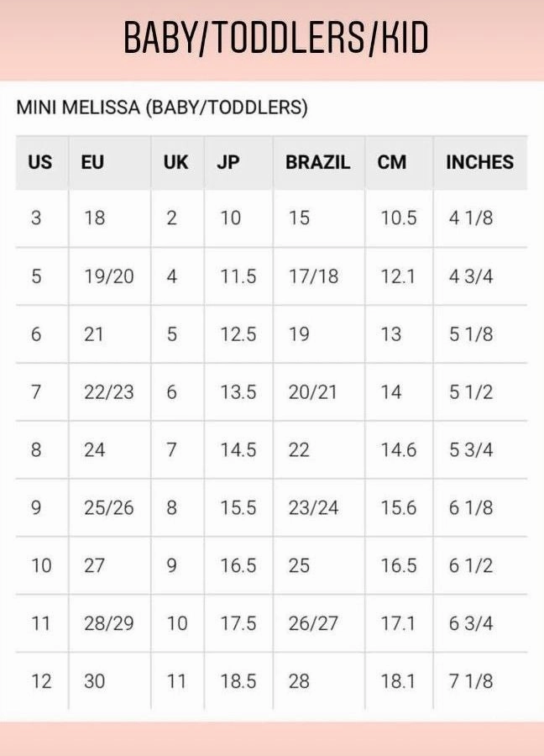Select the US column header
Viewport: 544px width, 756px height.
click(x=39, y=162)
